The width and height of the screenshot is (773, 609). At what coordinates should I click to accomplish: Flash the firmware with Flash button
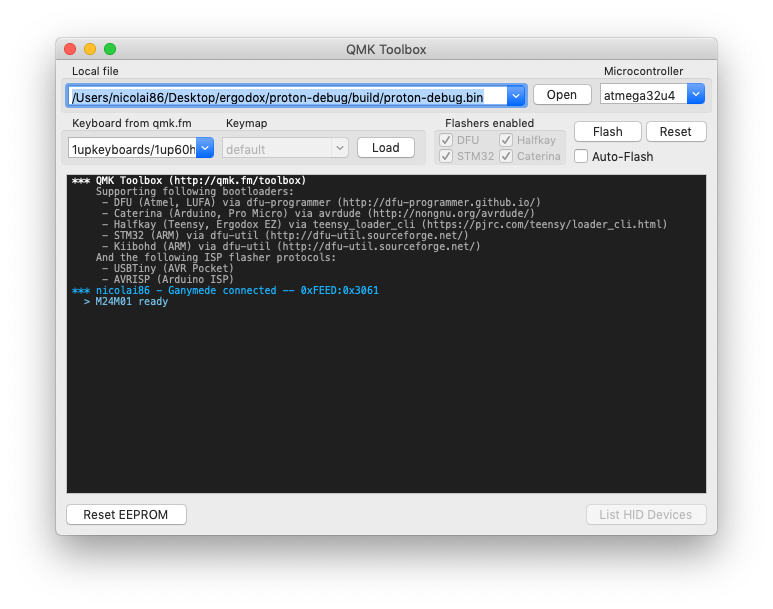607,132
